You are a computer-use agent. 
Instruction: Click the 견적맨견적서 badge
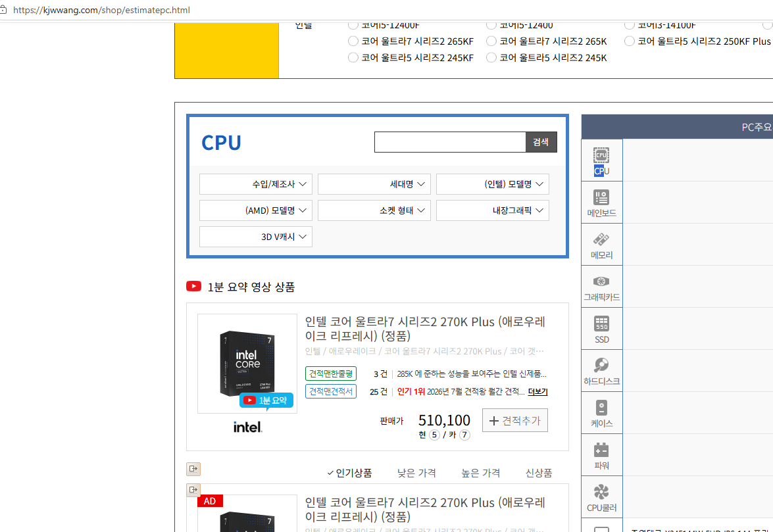331,391
